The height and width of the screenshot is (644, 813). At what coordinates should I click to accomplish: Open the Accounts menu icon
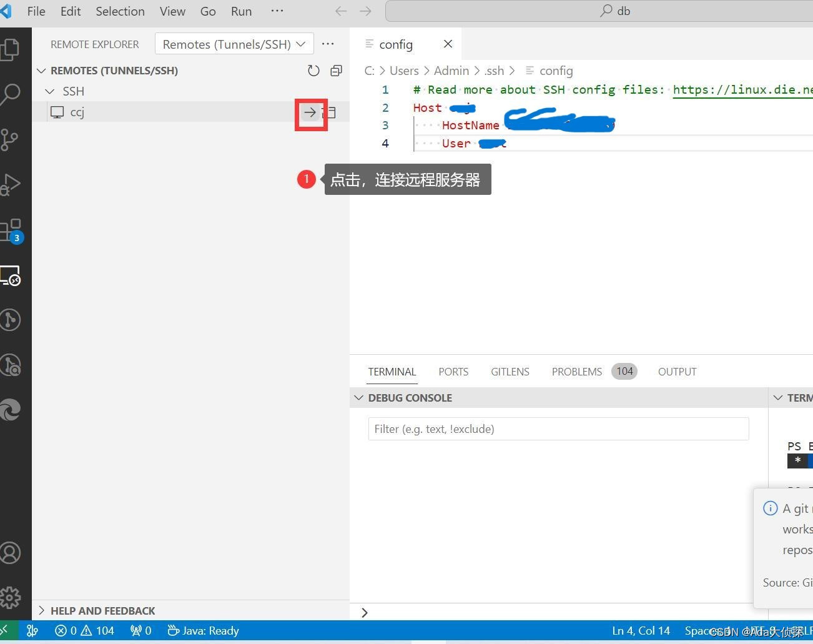[x=10, y=553]
